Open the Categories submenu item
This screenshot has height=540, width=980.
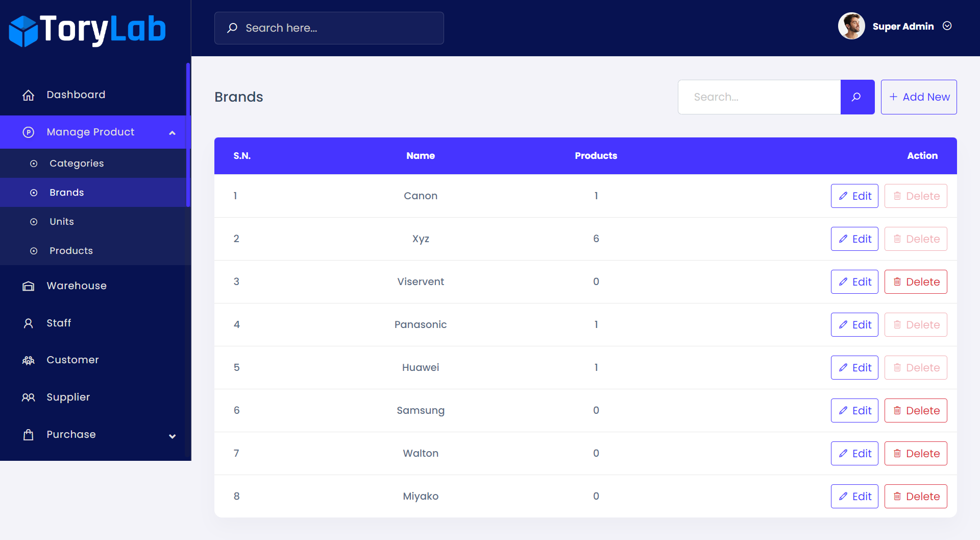point(77,163)
